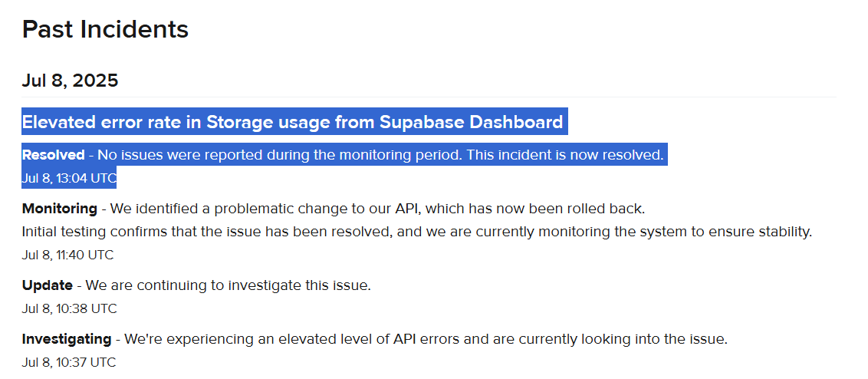Click the bold 'Update' status label
Viewport: 868px width, 379px height.
47,285
